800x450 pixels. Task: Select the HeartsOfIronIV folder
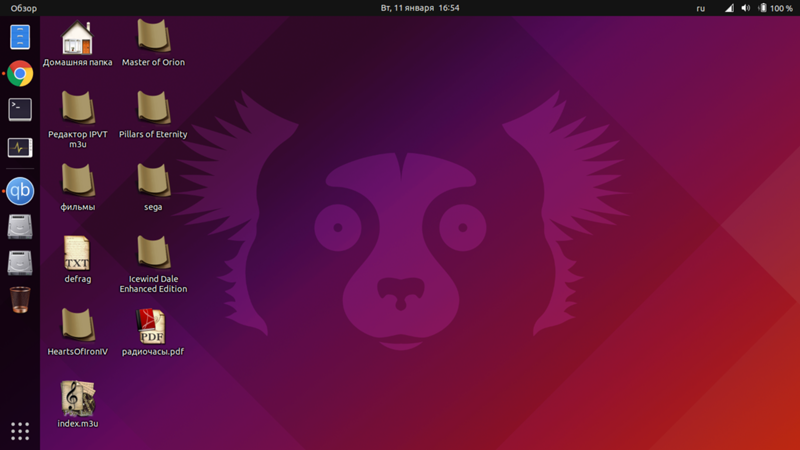point(78,333)
